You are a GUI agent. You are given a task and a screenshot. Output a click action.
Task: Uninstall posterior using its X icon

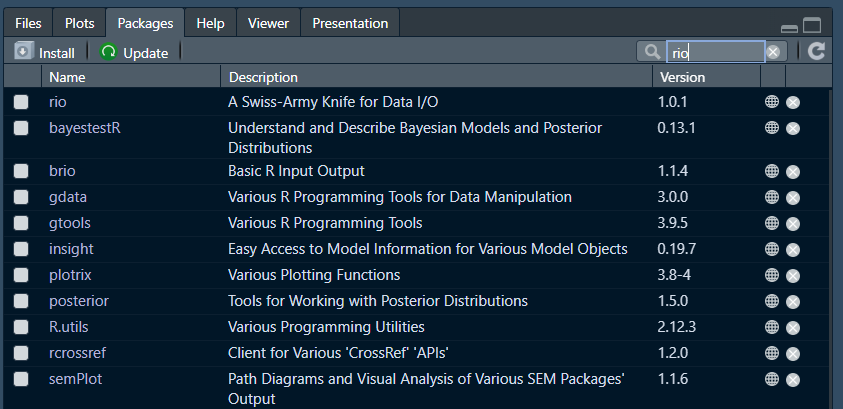click(x=793, y=301)
